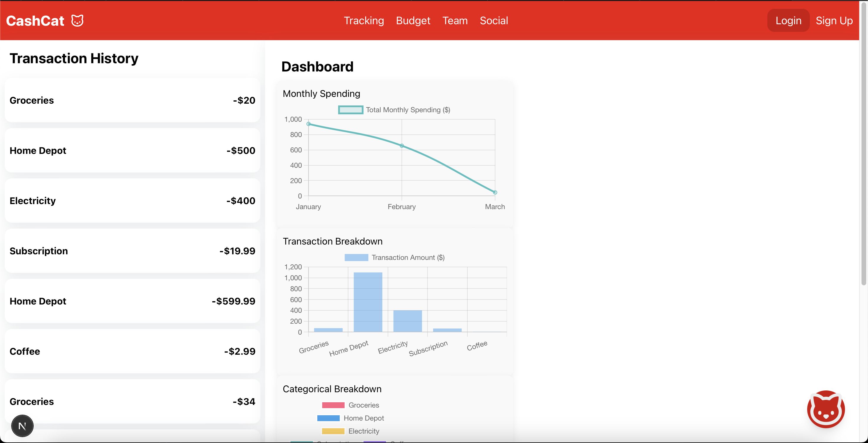
Task: Click the February data point on line chart
Action: point(402,146)
